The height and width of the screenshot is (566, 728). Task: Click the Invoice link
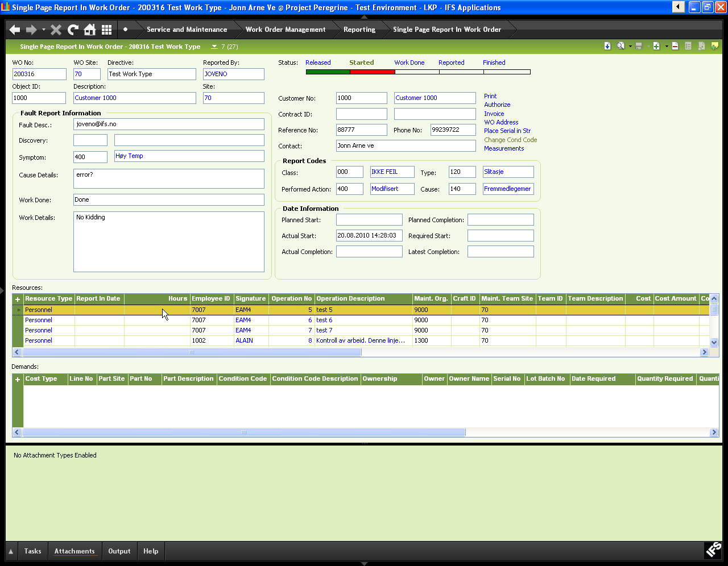click(494, 114)
